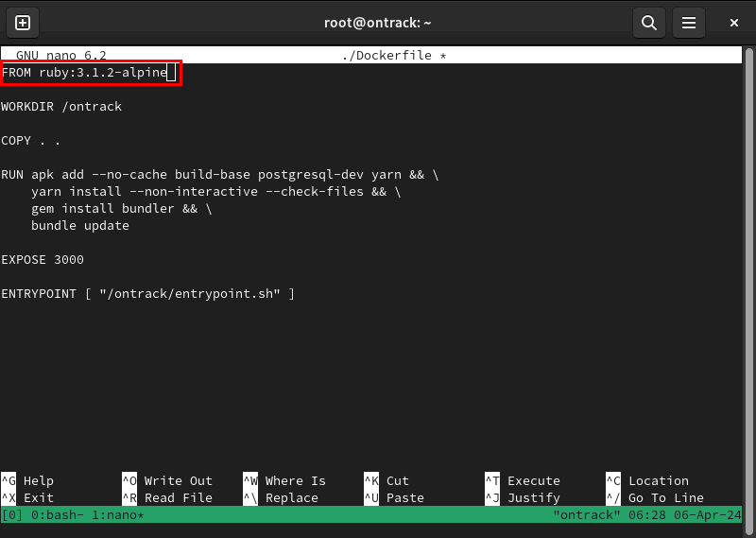756x538 pixels.
Task: Click the '06:28' time in tmux status
Action: pos(647,515)
